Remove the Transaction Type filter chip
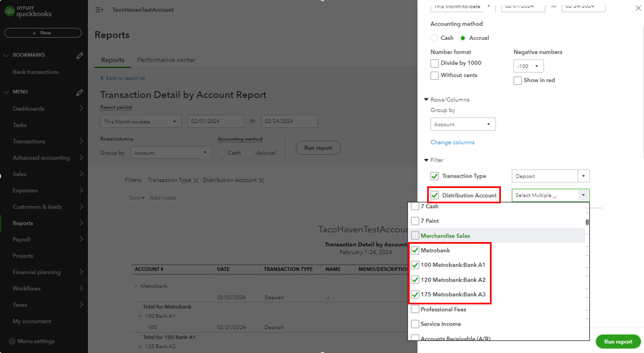Screen dimensions: 644x353 pyautogui.click(x=196, y=180)
